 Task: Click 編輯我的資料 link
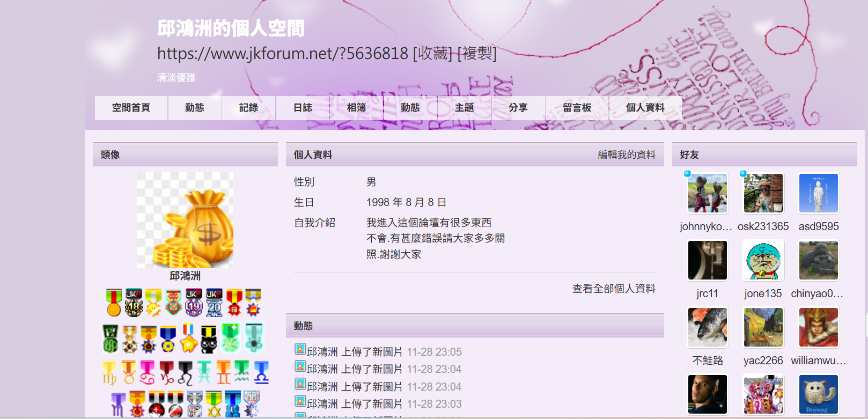(x=627, y=155)
